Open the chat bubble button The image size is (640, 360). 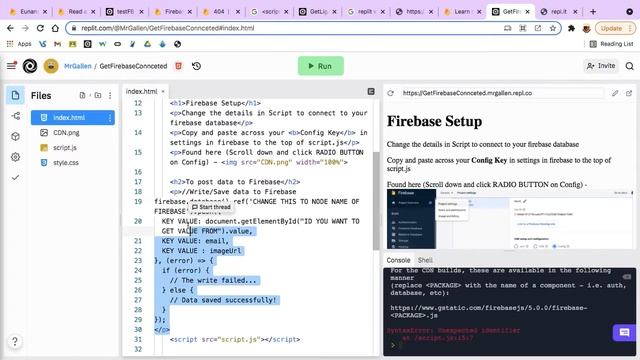click(624, 333)
